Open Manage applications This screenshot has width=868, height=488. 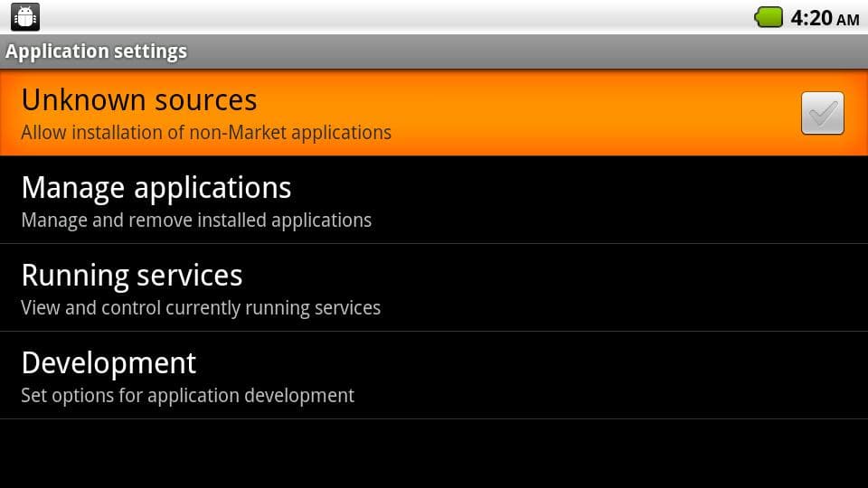(156, 188)
